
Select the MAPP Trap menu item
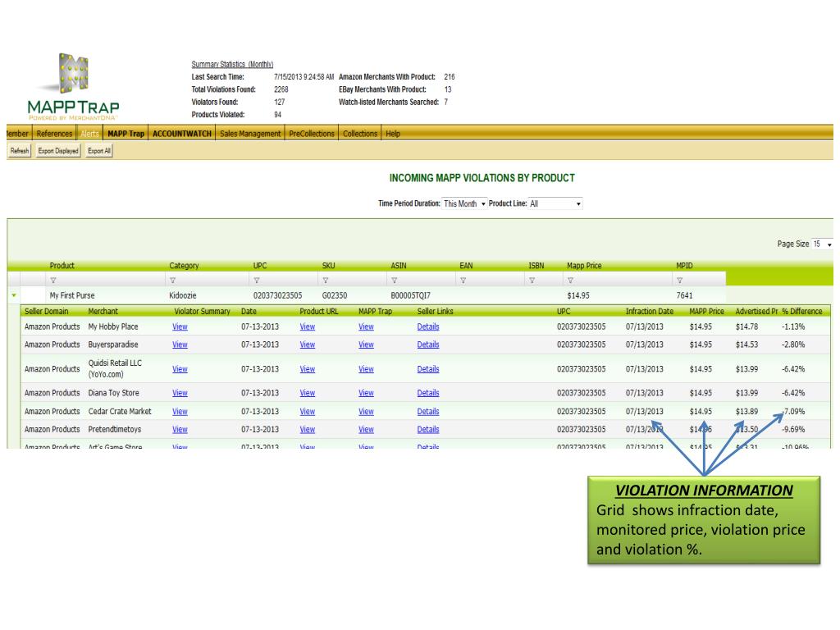(126, 134)
